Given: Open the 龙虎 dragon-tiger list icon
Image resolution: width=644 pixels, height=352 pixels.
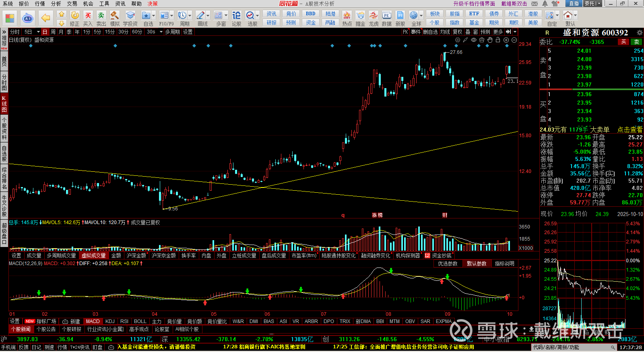Looking at the screenshot, I should click(374, 19).
